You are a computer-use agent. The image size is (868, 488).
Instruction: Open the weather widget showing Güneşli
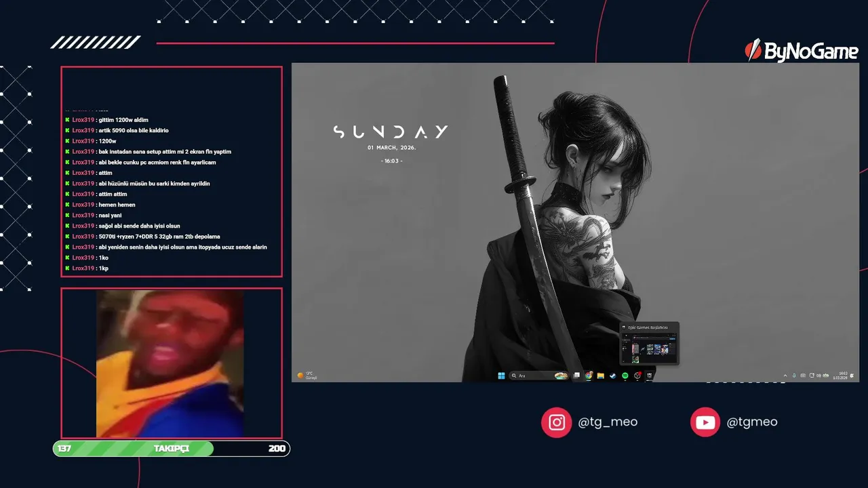307,375
